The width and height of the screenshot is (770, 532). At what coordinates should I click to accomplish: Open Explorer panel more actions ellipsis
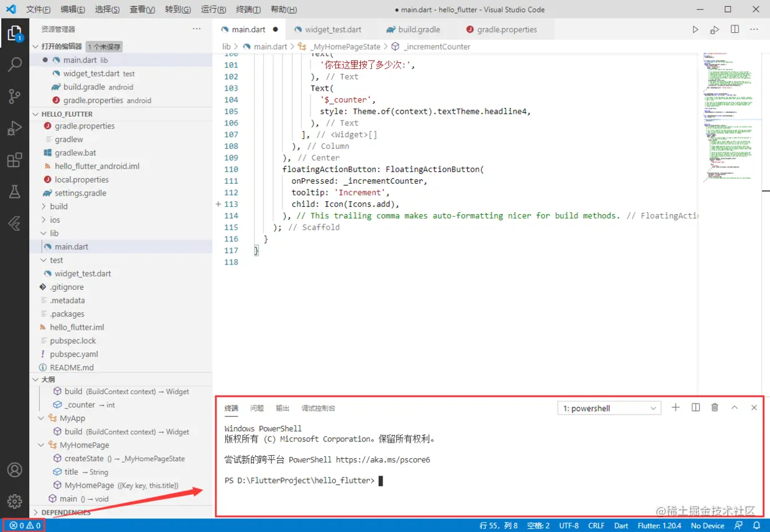pos(197,29)
